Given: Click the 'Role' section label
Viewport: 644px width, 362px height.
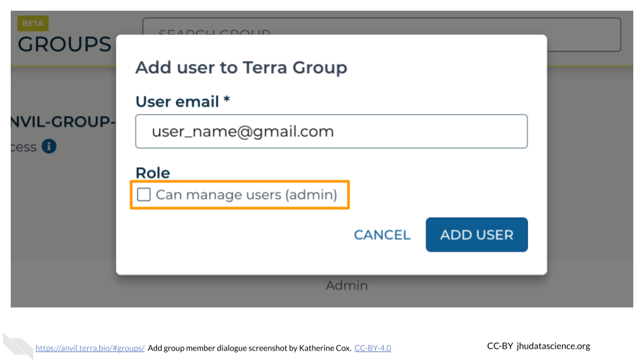Looking at the screenshot, I should click(x=153, y=173).
